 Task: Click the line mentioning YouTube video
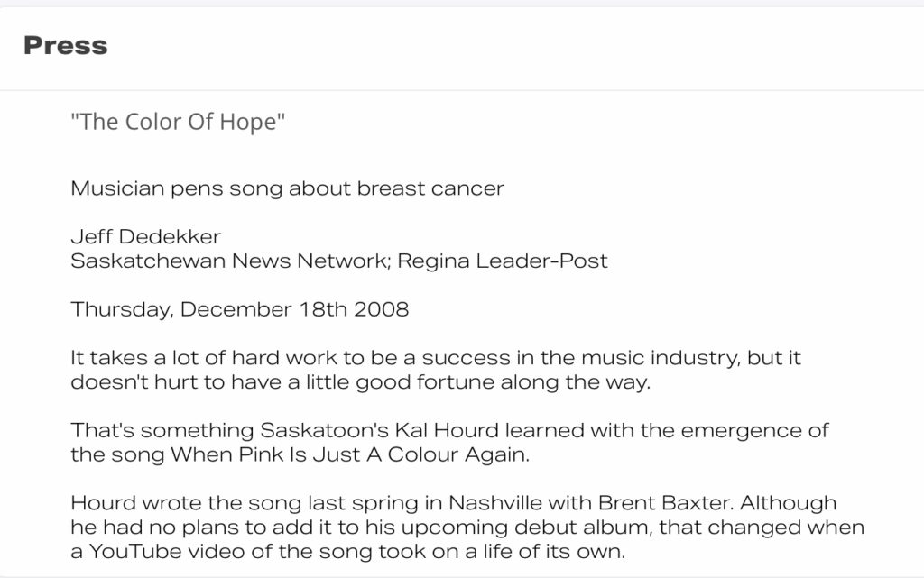347,552
